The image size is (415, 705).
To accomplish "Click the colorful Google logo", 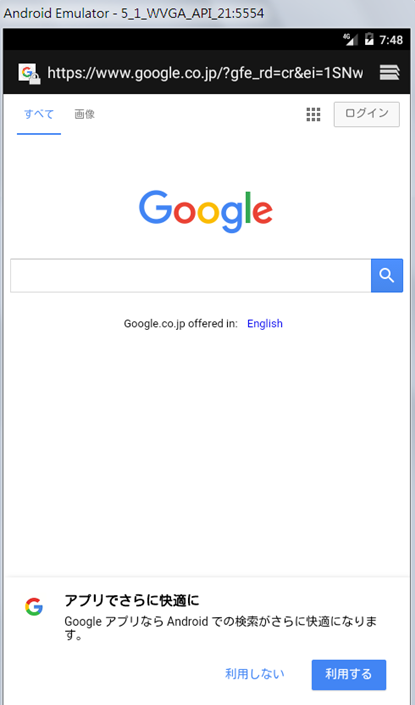I will tap(205, 211).
